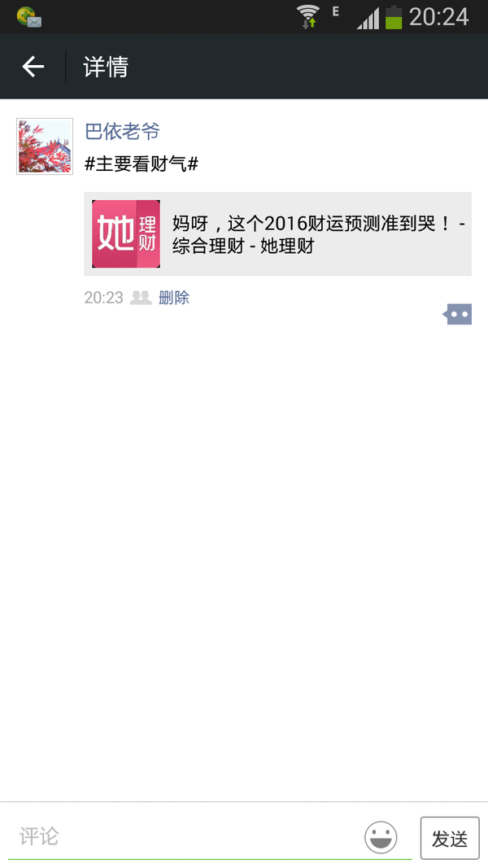Open the 巴依老爷 profile avatar
The image size is (488, 868).
pyautogui.click(x=45, y=146)
